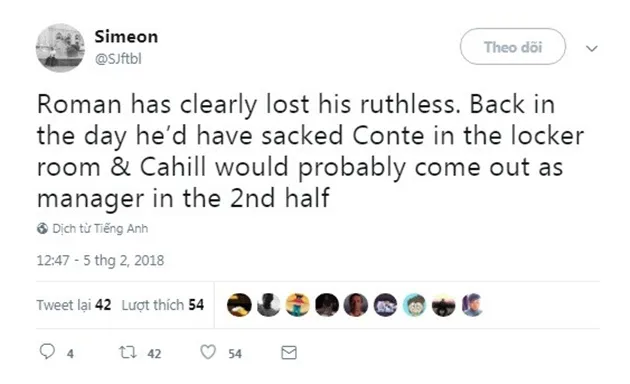The height and width of the screenshot is (384, 630).
Task: Open seventh liker avatar with teal background
Action: 414,305
